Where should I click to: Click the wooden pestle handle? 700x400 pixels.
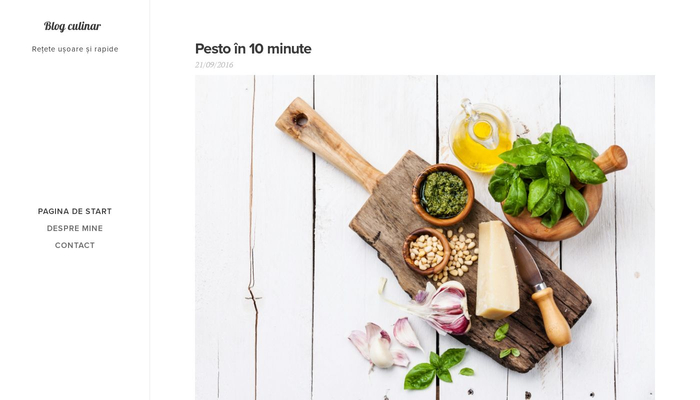point(612,160)
